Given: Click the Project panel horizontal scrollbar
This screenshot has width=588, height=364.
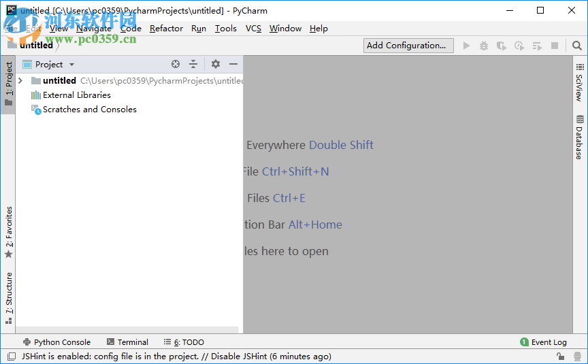Looking at the screenshot, I should [127, 330].
